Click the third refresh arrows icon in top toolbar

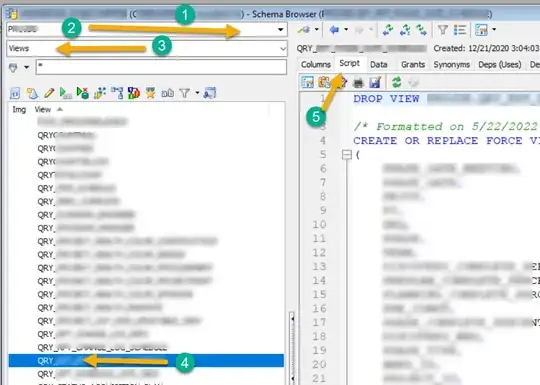(x=422, y=30)
